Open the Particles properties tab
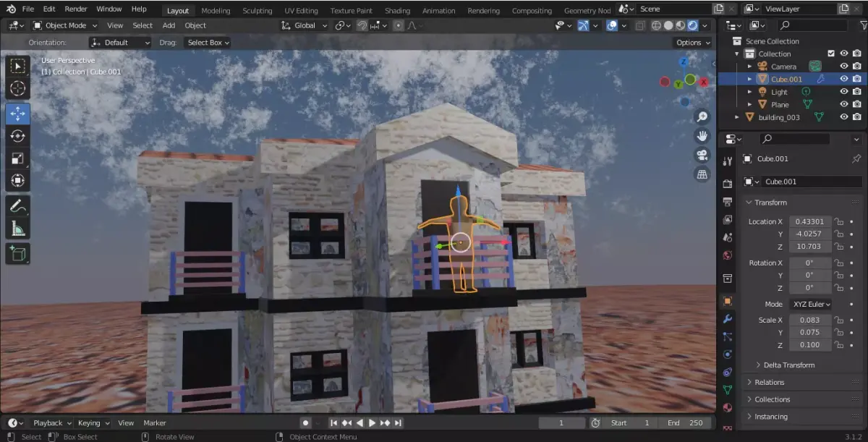Image resolution: width=868 pixels, height=442 pixels. point(728,336)
